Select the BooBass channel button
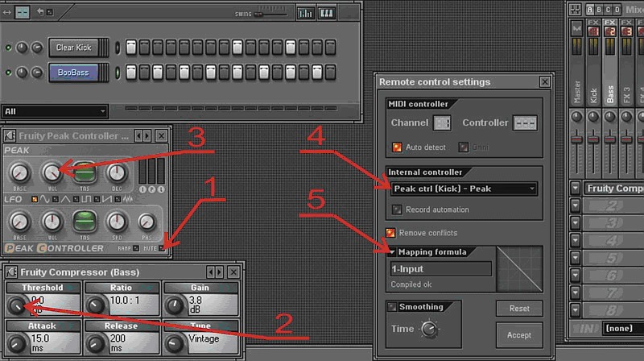This screenshot has height=361, width=644. tap(73, 73)
